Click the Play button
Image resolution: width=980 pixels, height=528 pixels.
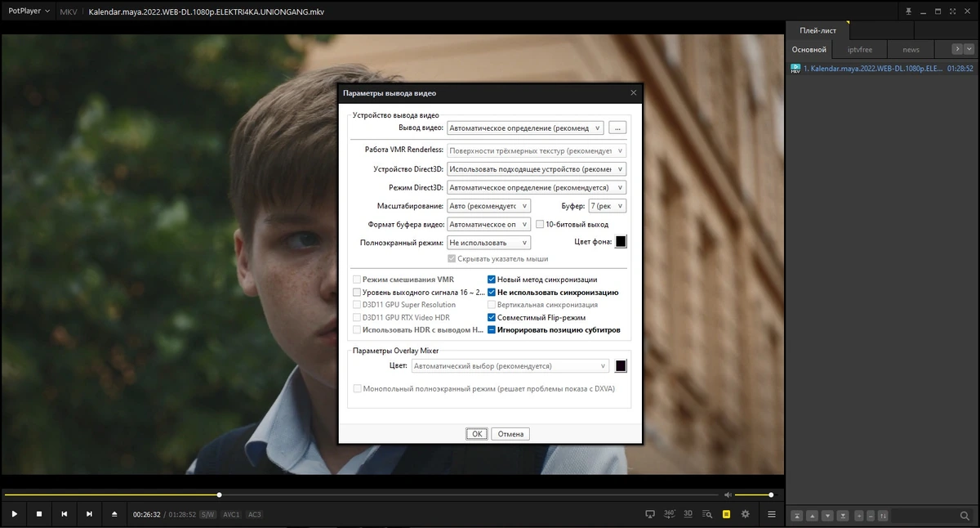(14, 514)
